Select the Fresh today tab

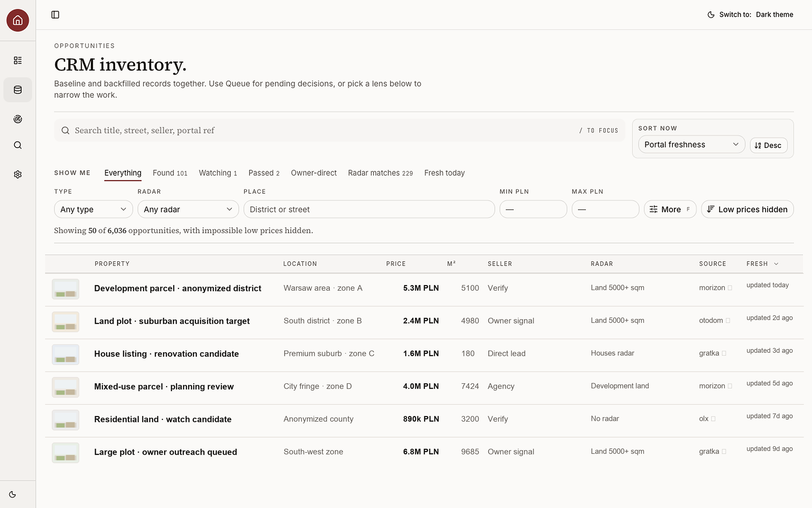coord(444,173)
